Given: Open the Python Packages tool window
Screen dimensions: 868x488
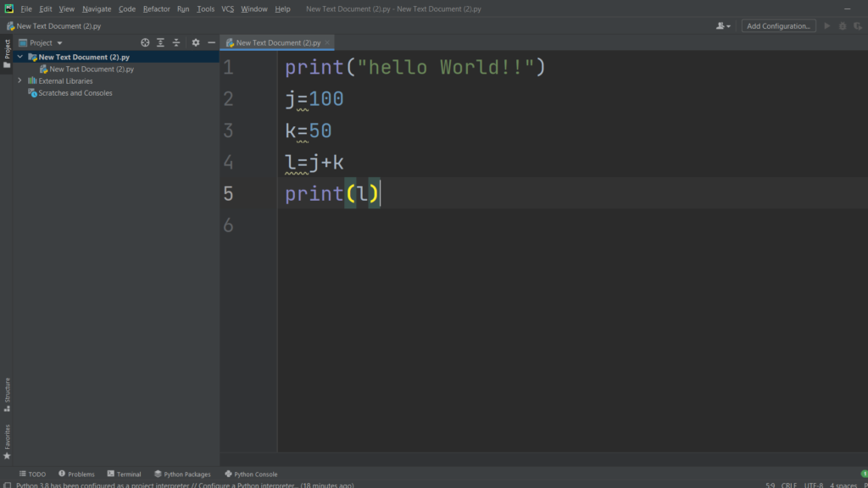Looking at the screenshot, I should (182, 474).
